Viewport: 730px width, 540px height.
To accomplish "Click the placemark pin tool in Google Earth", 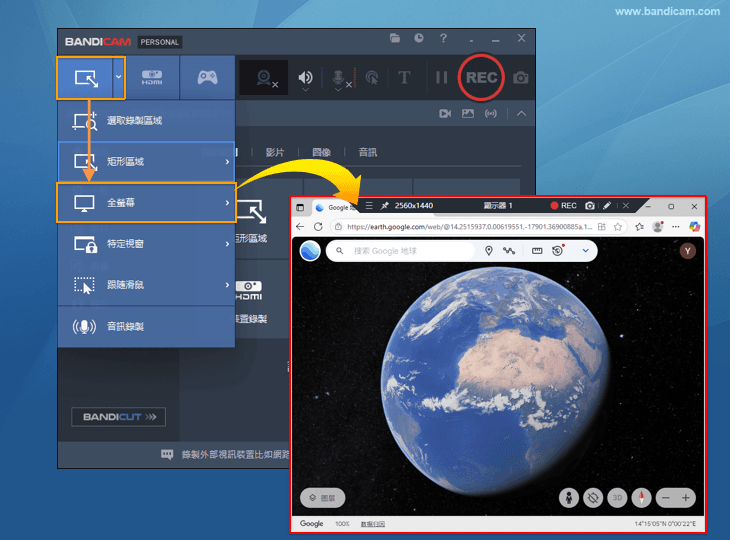I will tap(488, 251).
